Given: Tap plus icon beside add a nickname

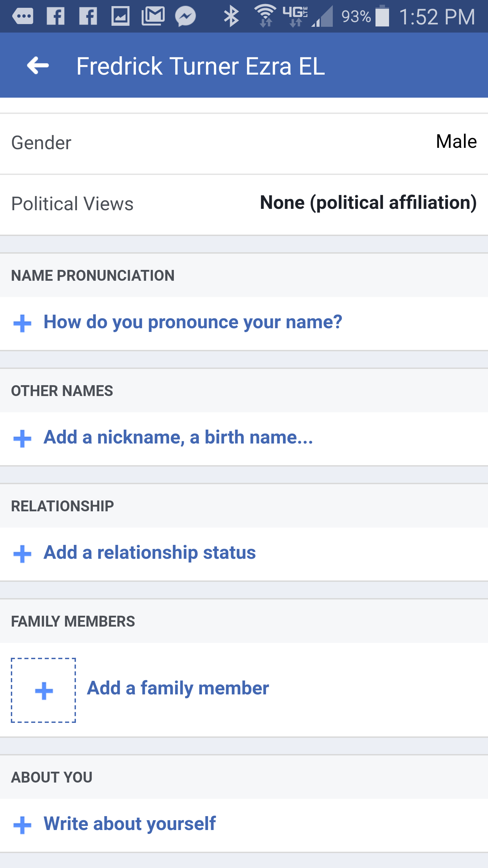Looking at the screenshot, I should pos(22,438).
